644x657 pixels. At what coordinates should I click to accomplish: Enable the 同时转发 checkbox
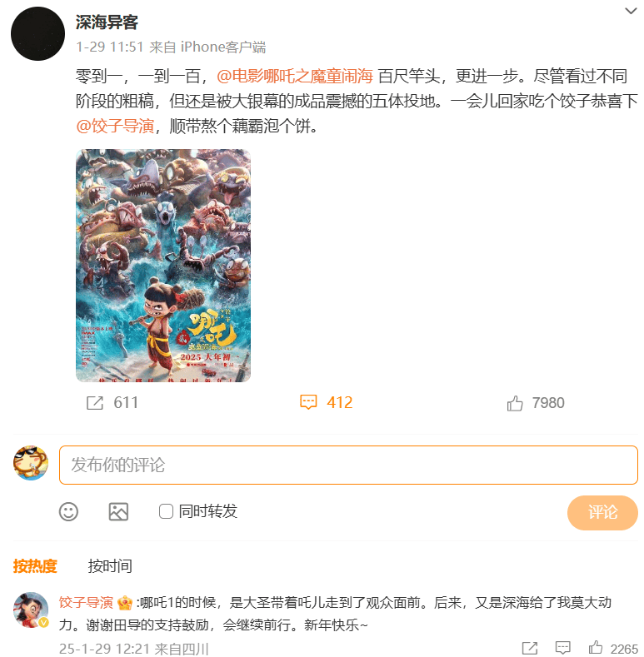coord(166,511)
